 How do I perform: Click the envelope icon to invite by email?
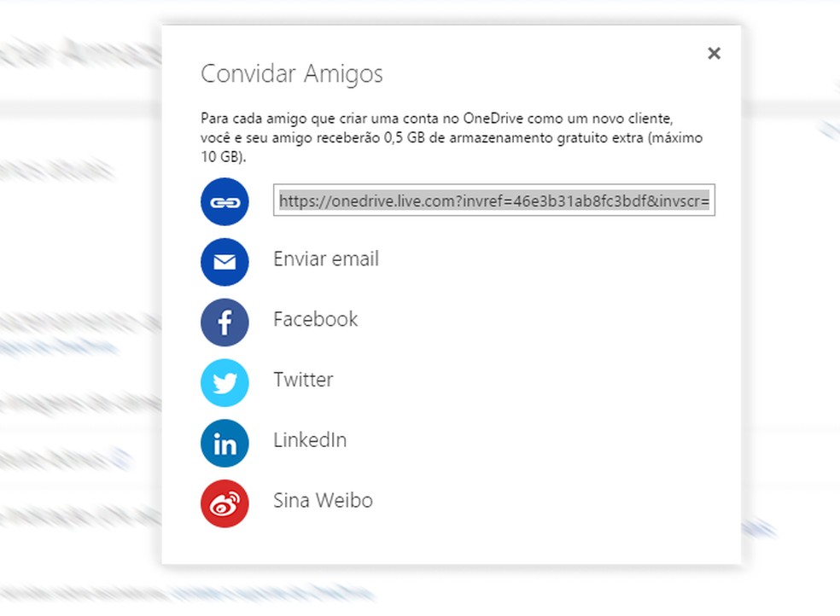(x=224, y=262)
